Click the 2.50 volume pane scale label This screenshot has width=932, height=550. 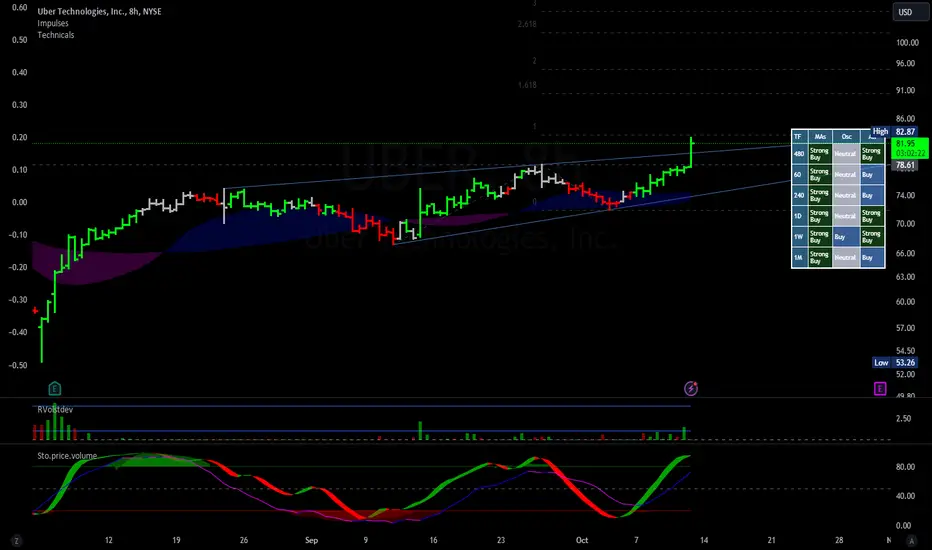(x=903, y=419)
